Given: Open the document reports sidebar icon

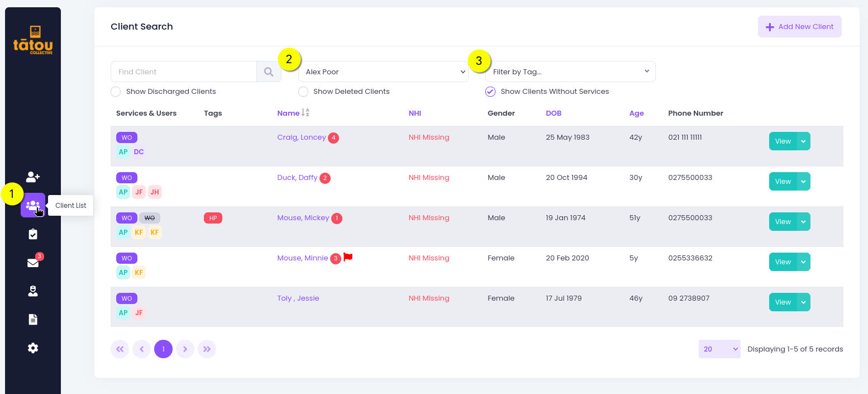Looking at the screenshot, I should [33, 319].
